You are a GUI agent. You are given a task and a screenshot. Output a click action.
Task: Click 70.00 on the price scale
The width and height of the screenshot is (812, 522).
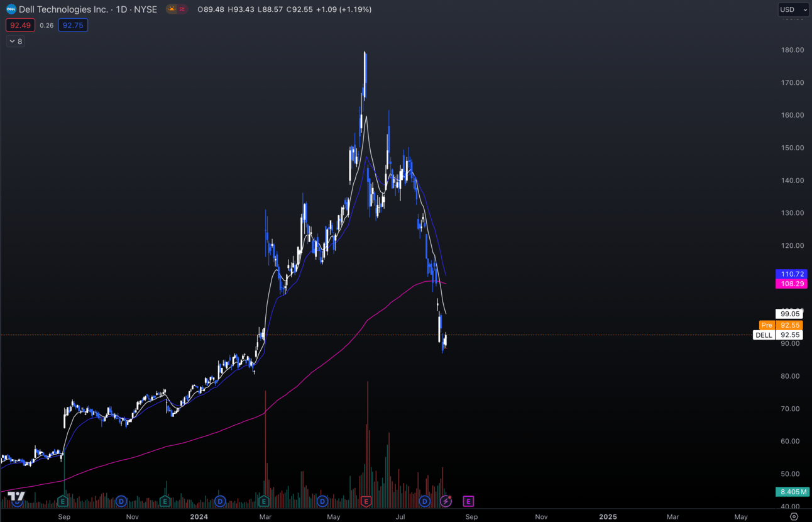click(x=790, y=409)
